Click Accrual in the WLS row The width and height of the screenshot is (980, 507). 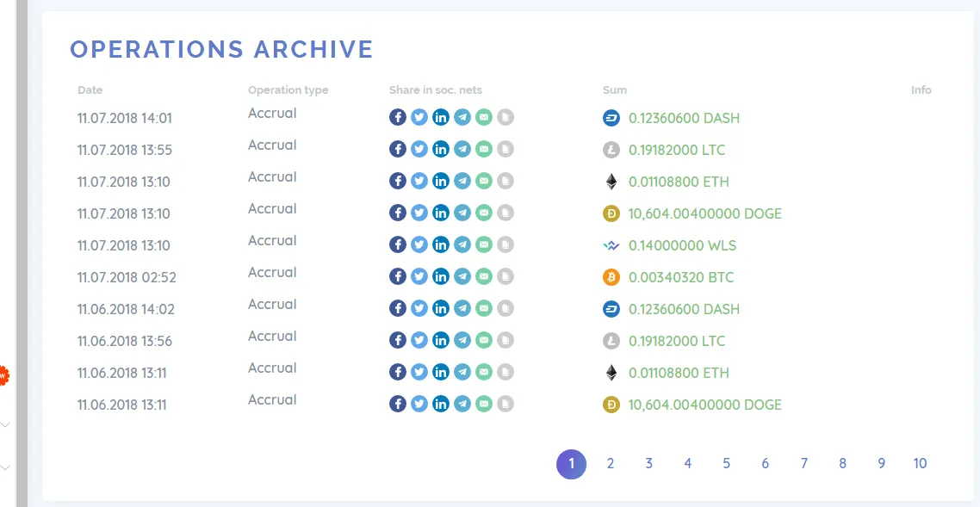point(272,240)
